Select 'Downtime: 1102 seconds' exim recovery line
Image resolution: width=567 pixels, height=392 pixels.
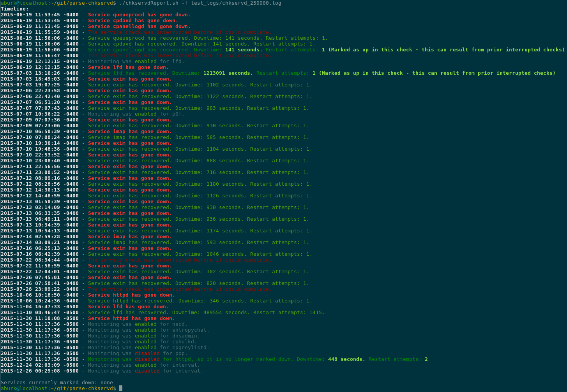pos(200,85)
